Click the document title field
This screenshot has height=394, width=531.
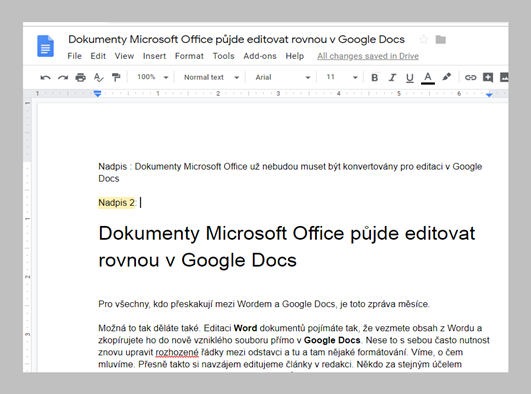[236, 40]
